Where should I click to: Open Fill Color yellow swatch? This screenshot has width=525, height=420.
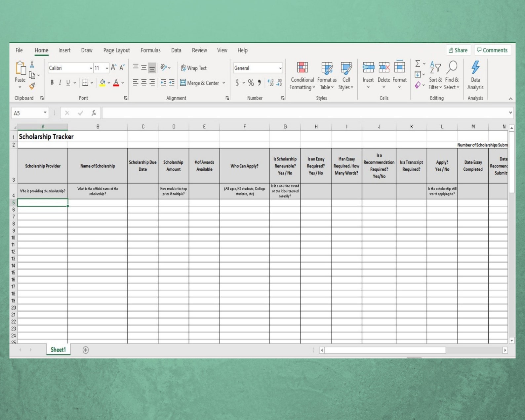[x=102, y=83]
